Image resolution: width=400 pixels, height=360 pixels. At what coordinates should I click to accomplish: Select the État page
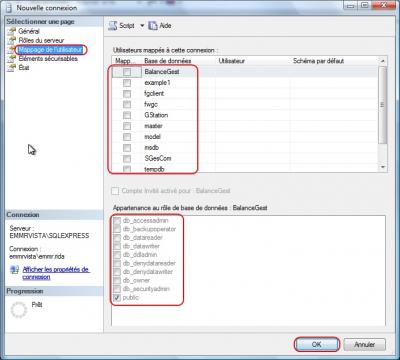click(24, 68)
